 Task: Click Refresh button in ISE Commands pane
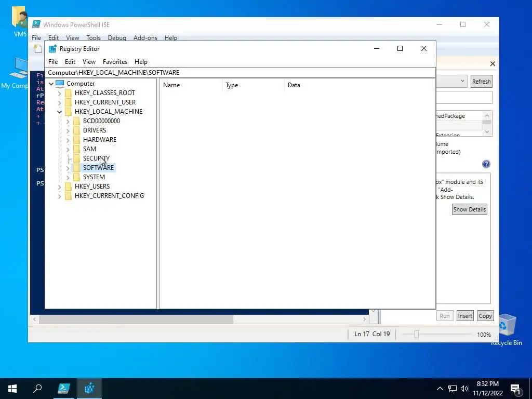(x=481, y=82)
